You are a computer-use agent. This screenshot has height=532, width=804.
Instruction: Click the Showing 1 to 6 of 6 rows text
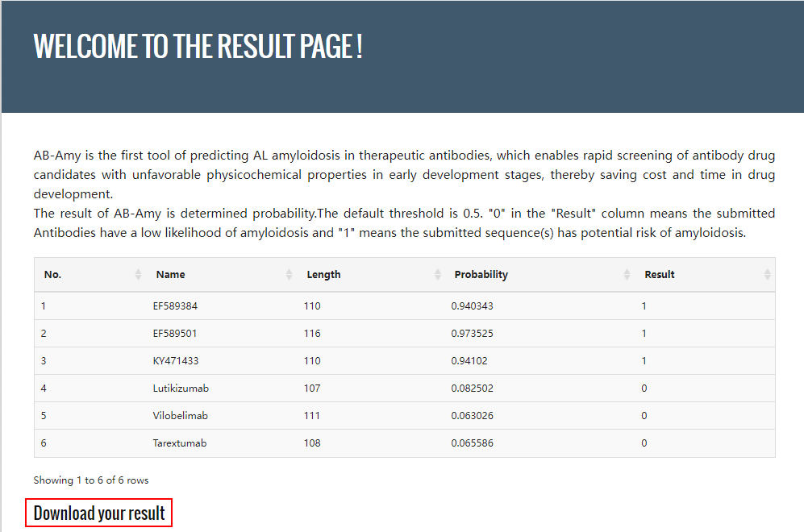(x=91, y=480)
